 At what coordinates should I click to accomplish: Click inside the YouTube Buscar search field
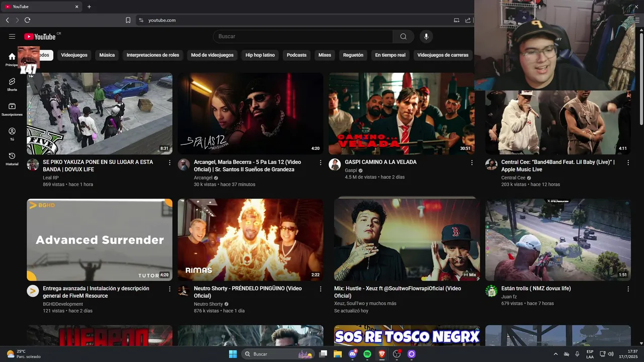point(303,36)
